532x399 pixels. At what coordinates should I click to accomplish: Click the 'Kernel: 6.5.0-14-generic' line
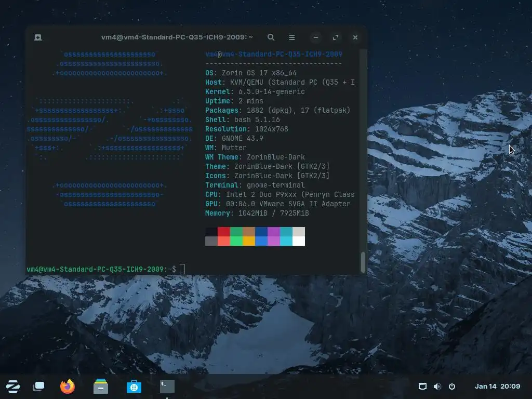click(255, 91)
